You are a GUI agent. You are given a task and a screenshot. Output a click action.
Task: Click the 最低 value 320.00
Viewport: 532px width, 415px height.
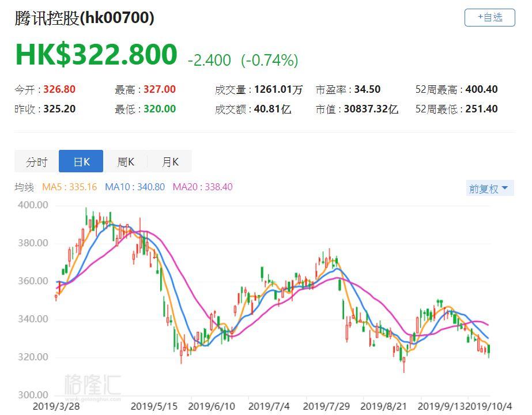coord(160,110)
